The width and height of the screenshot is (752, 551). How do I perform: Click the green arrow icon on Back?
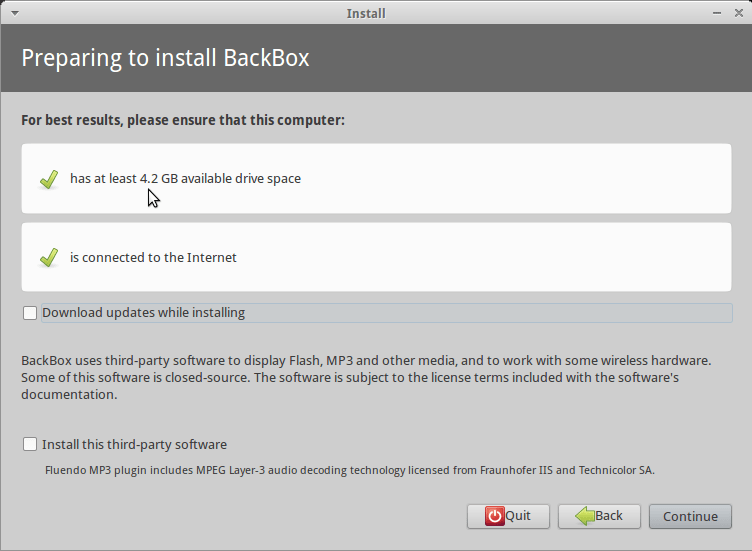585,516
